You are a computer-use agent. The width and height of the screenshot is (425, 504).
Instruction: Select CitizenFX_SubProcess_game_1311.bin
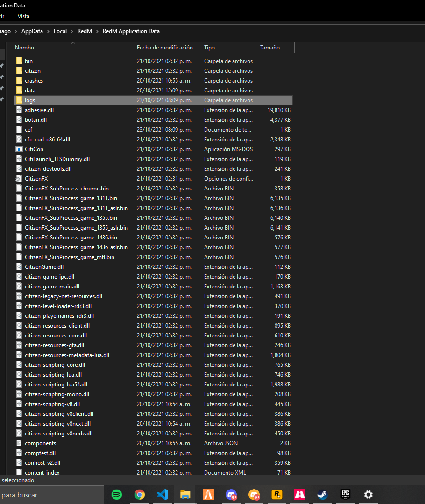[x=71, y=198]
